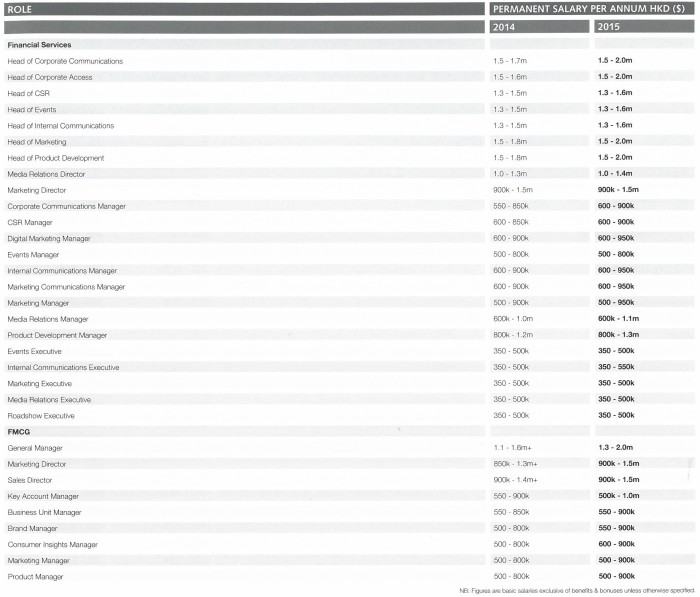700x597 pixels.
Task: Click 2014 salary for Events Manager
Action: click(x=511, y=254)
